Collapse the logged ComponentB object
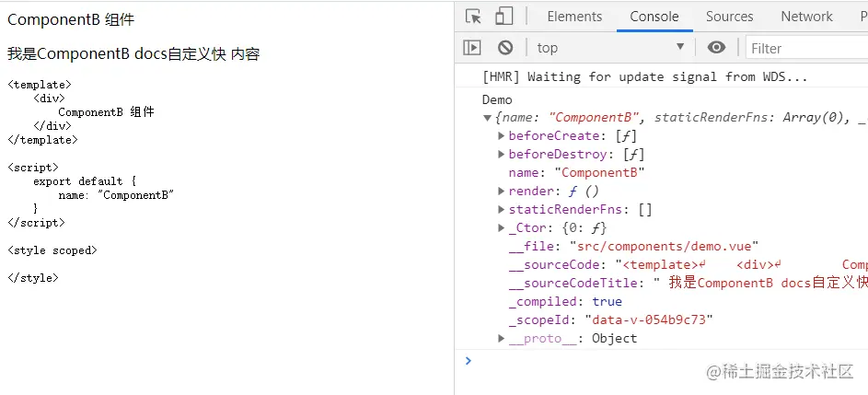 487,118
